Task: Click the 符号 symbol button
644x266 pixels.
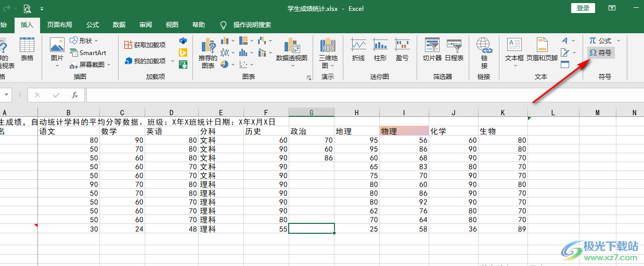Action: (x=600, y=52)
